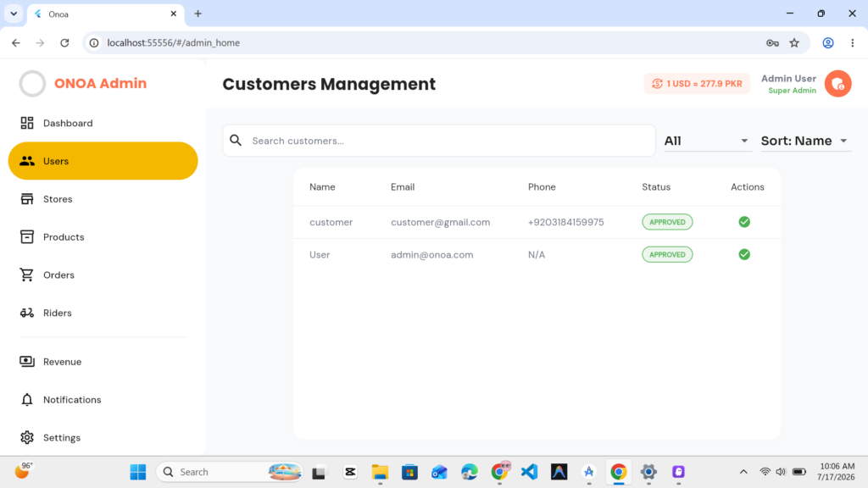Click the Settings gear icon in sidebar
Image resolution: width=868 pixels, height=488 pixels.
pos(26,438)
